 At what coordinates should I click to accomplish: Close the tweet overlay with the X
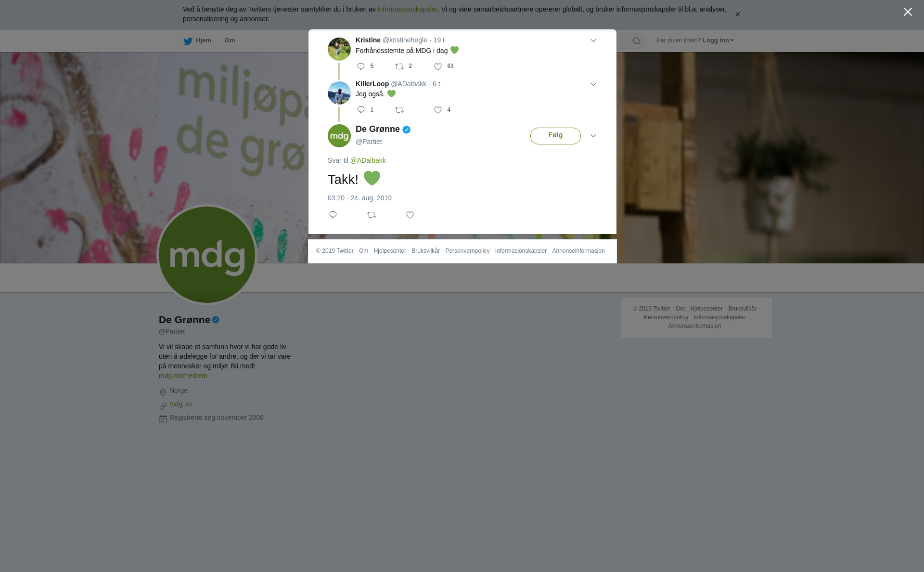tap(908, 12)
